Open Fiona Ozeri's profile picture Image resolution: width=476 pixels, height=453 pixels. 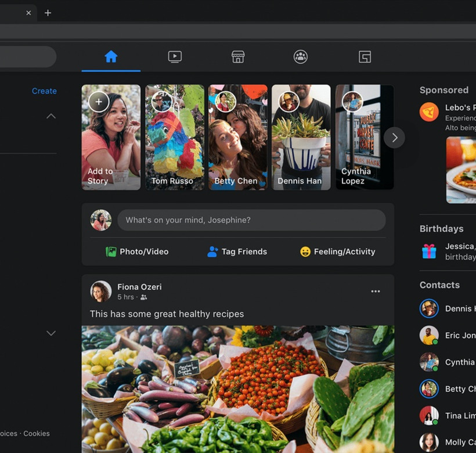pos(101,292)
